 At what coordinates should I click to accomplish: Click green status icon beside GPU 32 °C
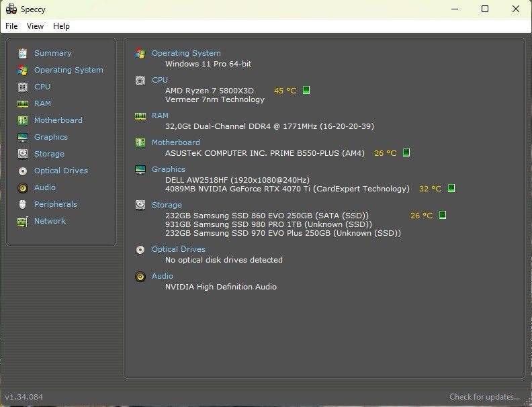pos(451,188)
